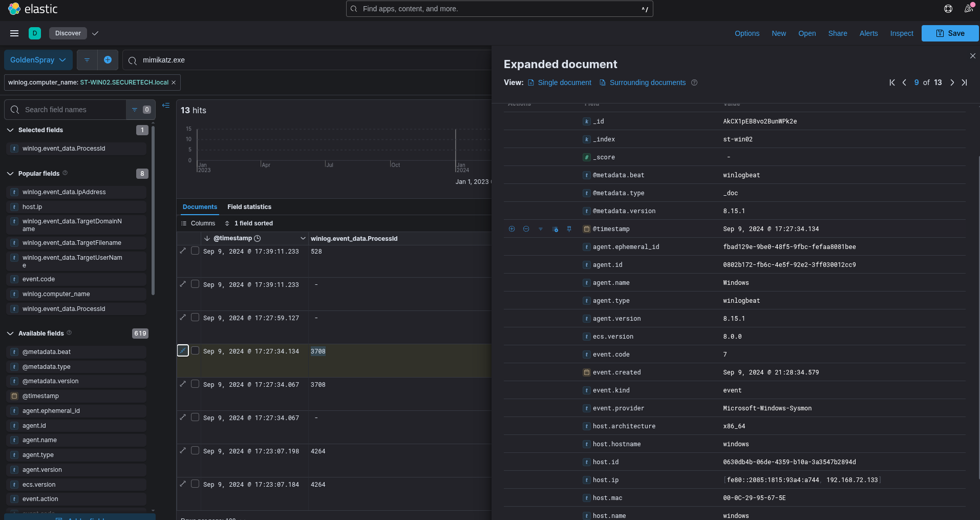This screenshot has width=980, height=520.
Task: Open the 1 field sorted menu
Action: [x=249, y=223]
